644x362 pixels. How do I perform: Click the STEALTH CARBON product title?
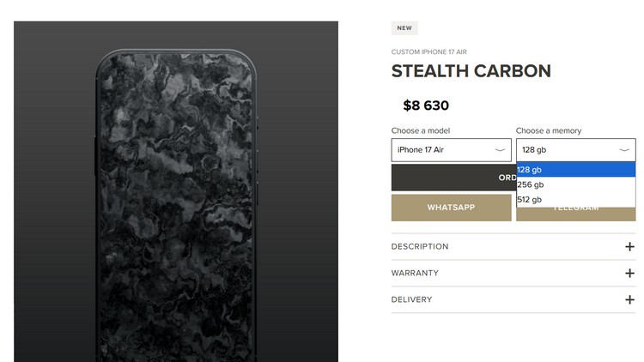(x=471, y=71)
